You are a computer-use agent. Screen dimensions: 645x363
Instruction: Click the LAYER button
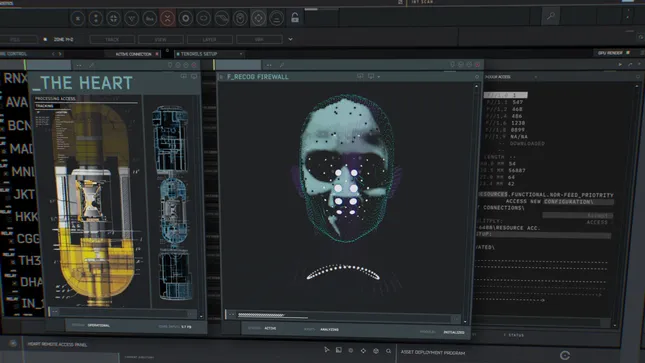(x=209, y=40)
